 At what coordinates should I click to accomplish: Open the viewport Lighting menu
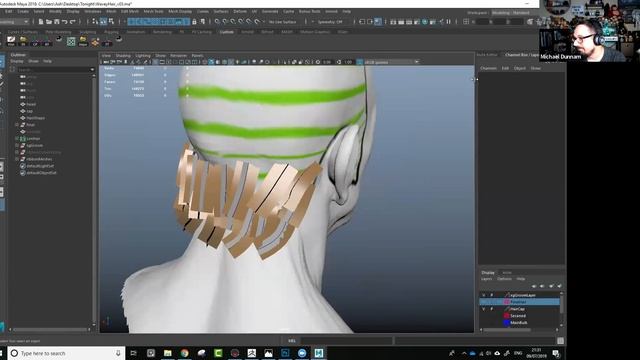143,56
